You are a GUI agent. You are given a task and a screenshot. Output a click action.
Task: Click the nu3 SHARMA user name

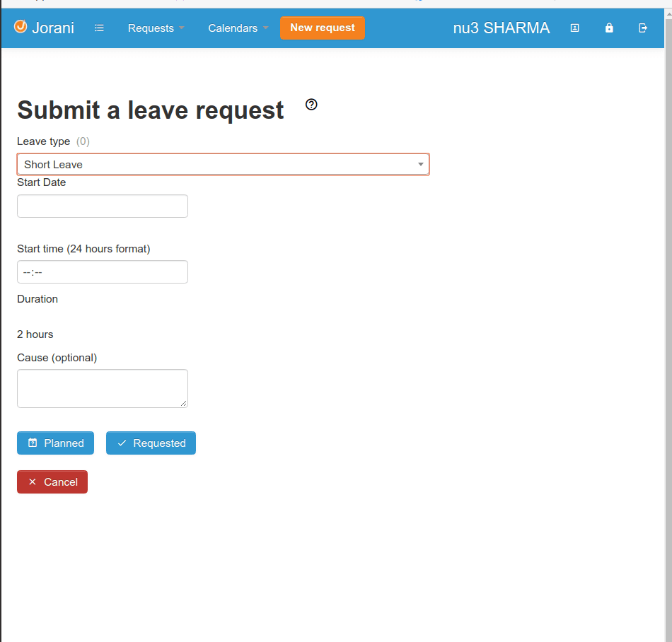tap(502, 28)
